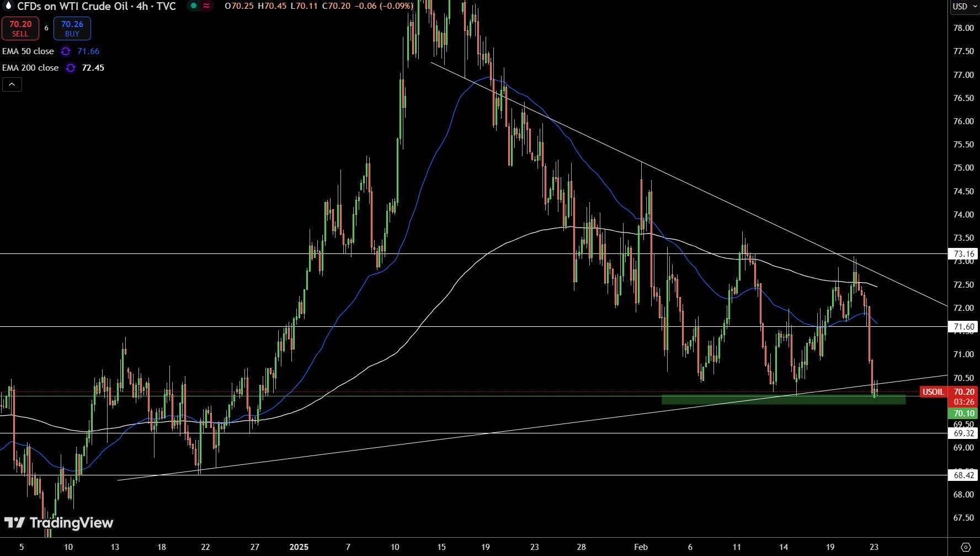Click the 78.00 price axis label
Screen dimensions: 980x556
coord(963,28)
